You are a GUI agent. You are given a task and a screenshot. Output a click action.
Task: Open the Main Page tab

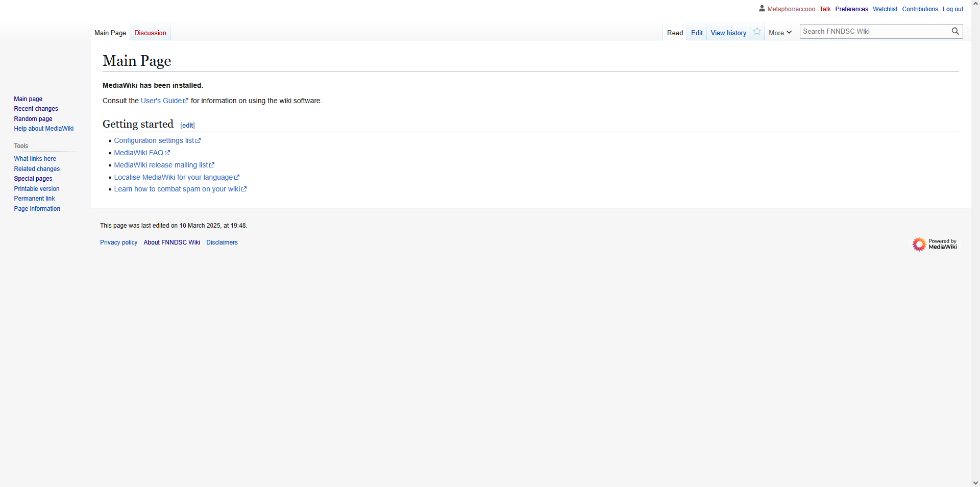click(x=110, y=33)
